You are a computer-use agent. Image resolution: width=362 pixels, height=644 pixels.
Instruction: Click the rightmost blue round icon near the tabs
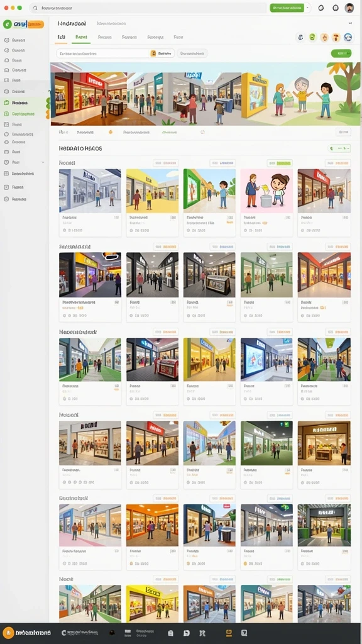point(348,37)
